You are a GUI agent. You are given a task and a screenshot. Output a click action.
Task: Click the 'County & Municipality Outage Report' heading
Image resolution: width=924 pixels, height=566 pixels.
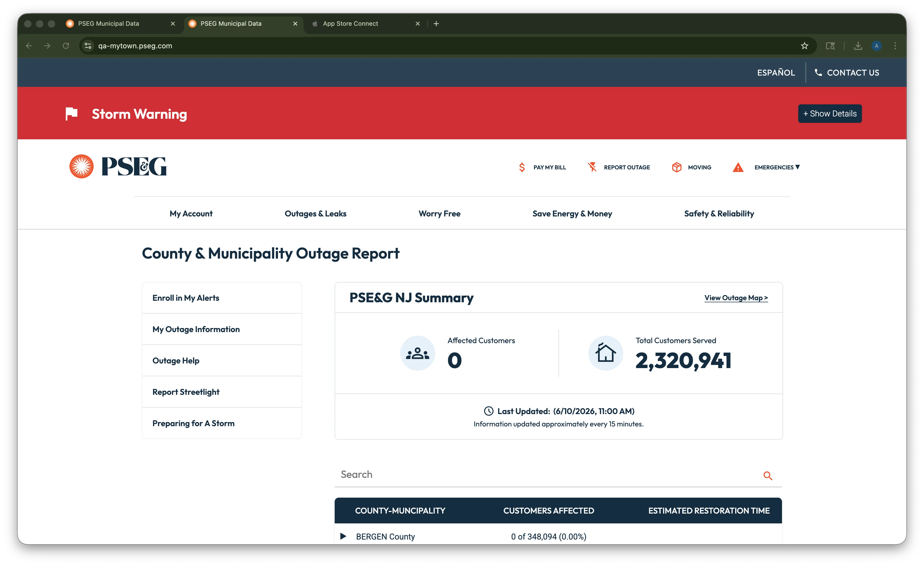pos(270,254)
